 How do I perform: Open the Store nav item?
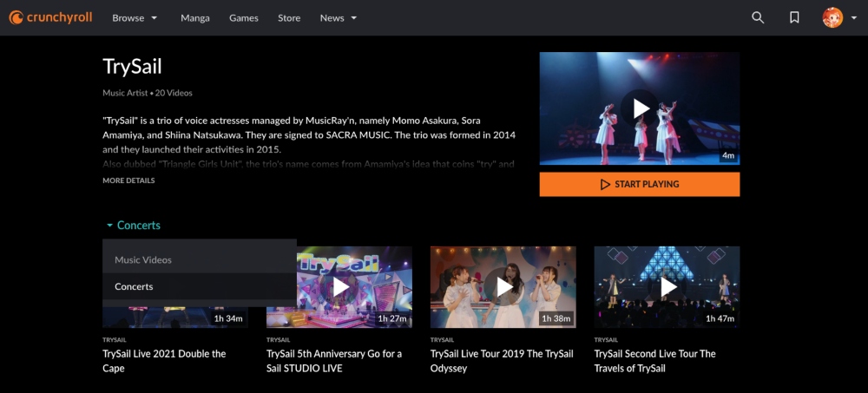289,17
